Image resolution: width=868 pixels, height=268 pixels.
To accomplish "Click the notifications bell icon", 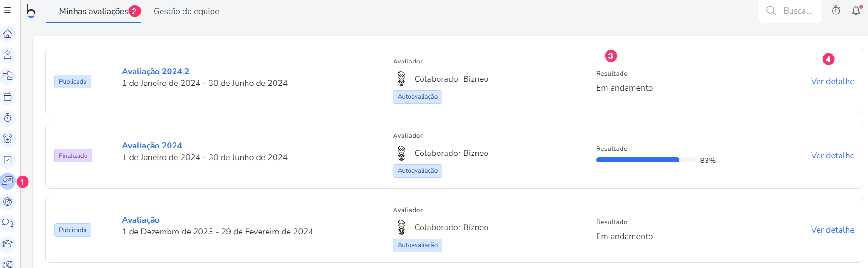I will [x=856, y=11].
